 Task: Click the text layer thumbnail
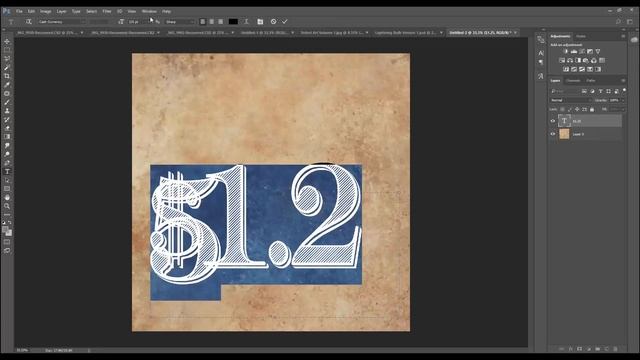(564, 121)
